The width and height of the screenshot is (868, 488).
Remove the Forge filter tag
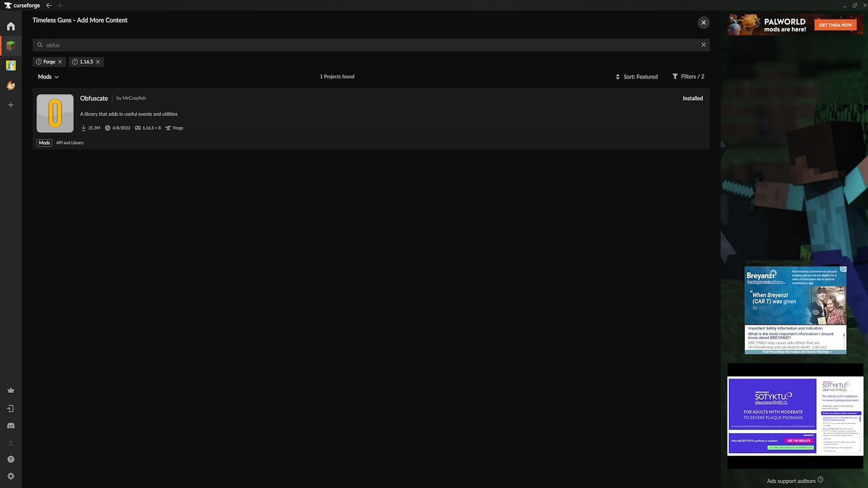coord(61,62)
